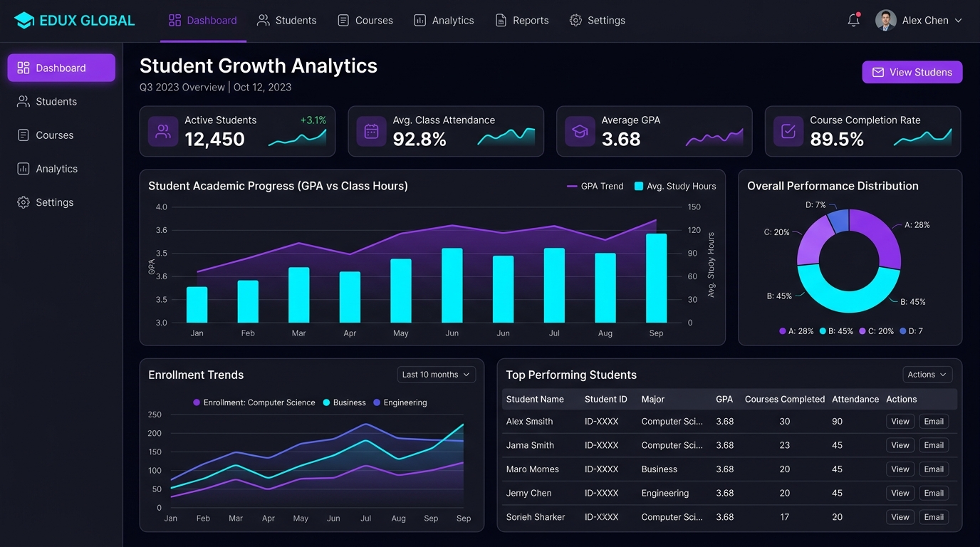Click the Sep bar in academic progress chart

click(657, 278)
